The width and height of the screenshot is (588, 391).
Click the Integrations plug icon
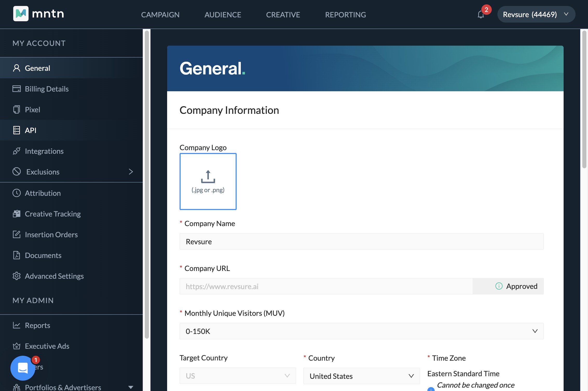coord(17,151)
